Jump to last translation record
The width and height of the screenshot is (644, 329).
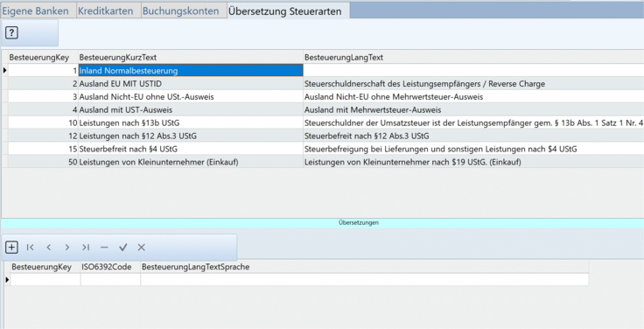pyautogui.click(x=86, y=248)
